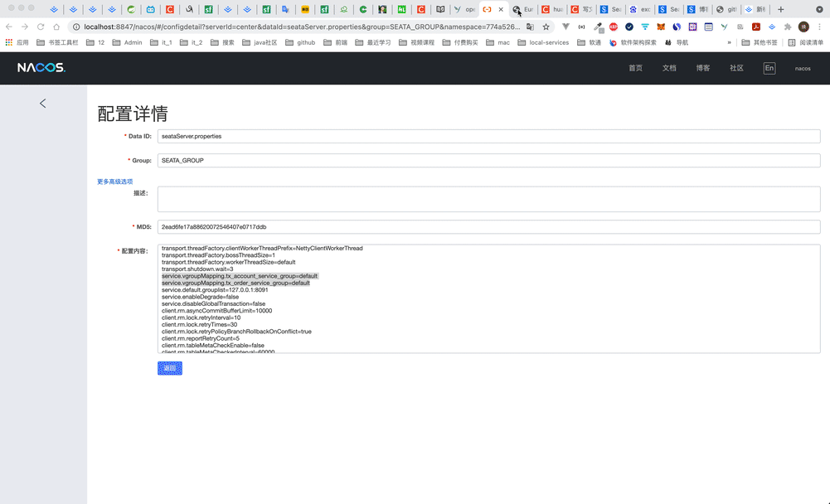
Task: Open the Adobe Acrobat PDF extension
Action: click(756, 27)
